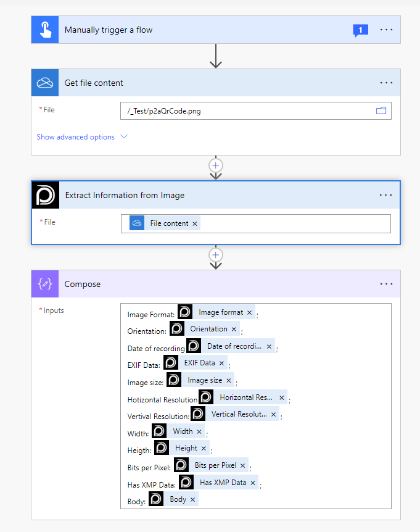Screen dimensions: 420x532
Task: Remove the Has XMP Data token
Action: tap(253, 483)
